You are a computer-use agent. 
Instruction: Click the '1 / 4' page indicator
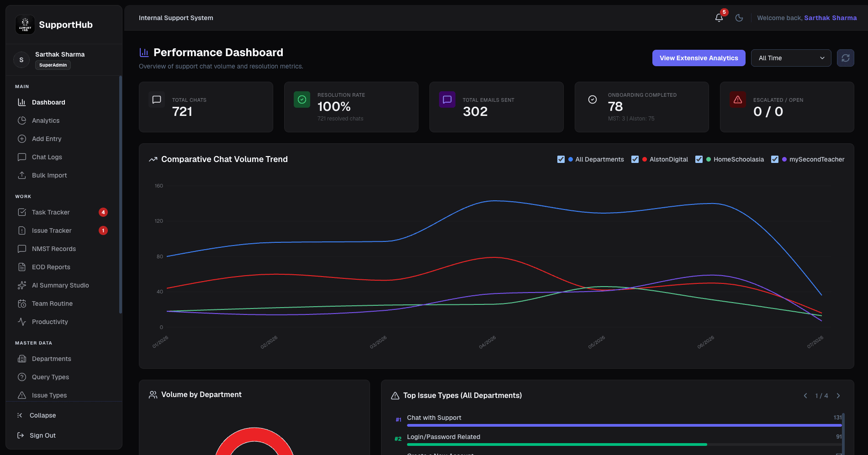tap(821, 396)
